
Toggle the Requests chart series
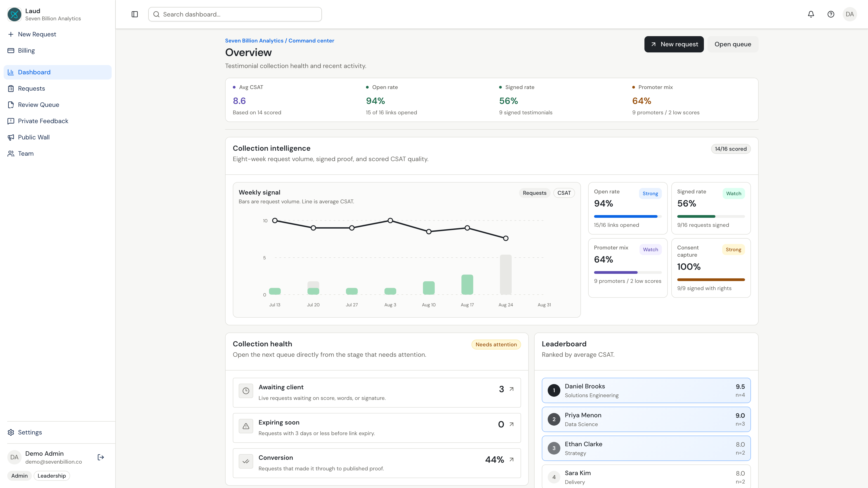(x=534, y=193)
